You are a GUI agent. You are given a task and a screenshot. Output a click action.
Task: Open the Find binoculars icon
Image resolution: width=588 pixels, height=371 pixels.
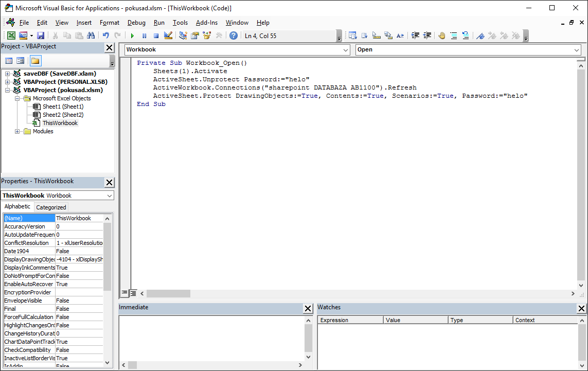click(91, 36)
